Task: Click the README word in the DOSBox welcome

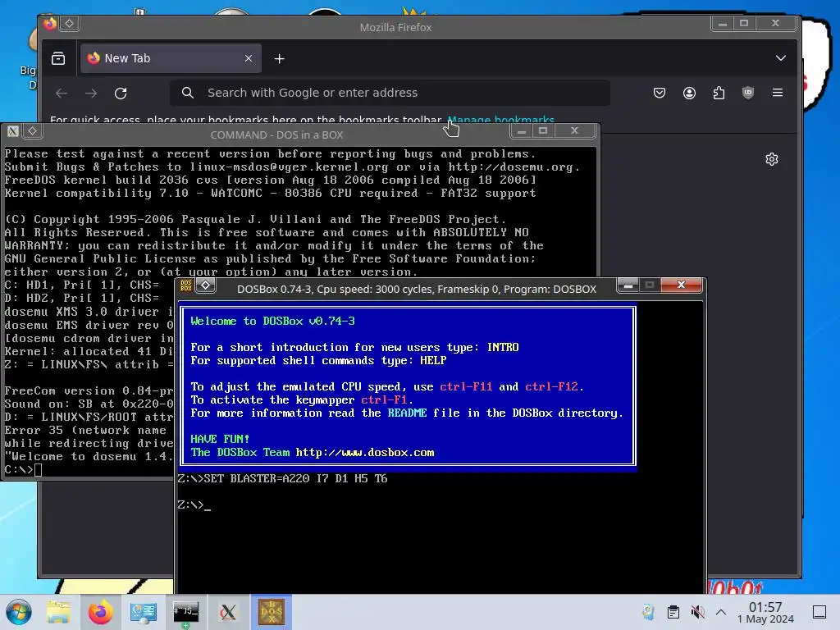Action: click(407, 413)
